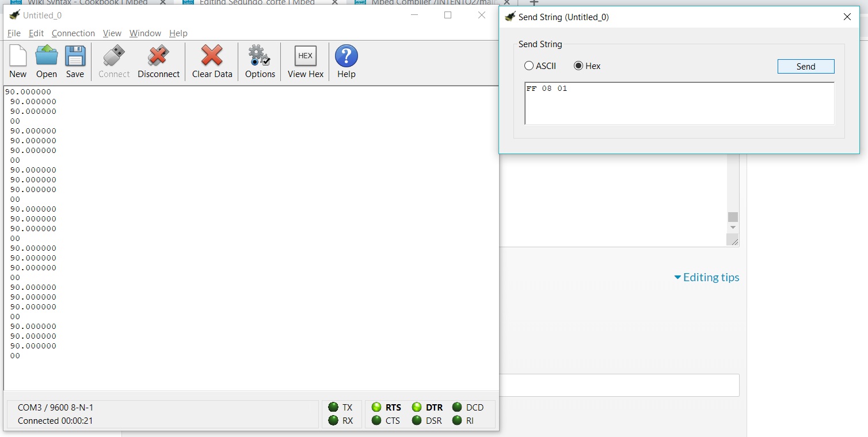The width and height of the screenshot is (868, 437).
Task: Click the hex string input box
Action: point(679,103)
